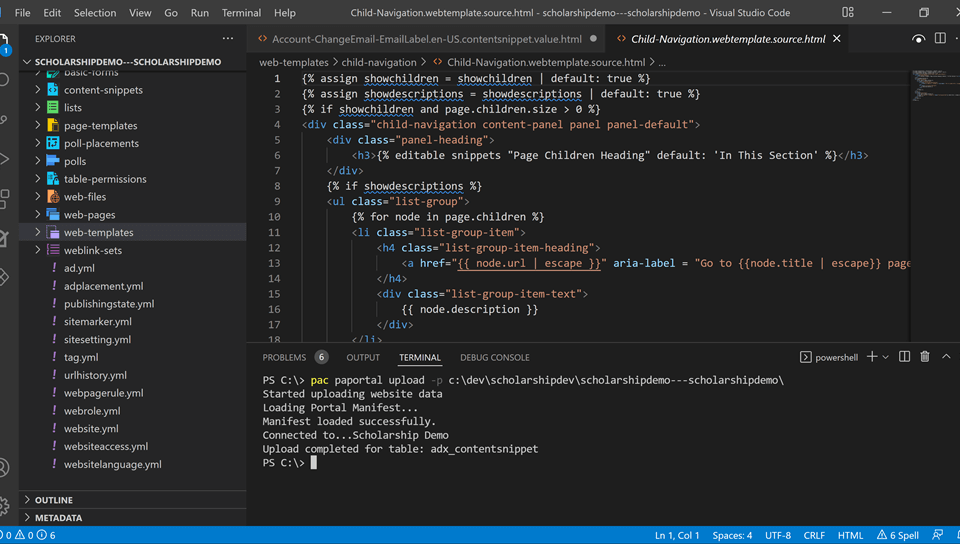
Task: Open the Terminal menu
Action: point(241,13)
